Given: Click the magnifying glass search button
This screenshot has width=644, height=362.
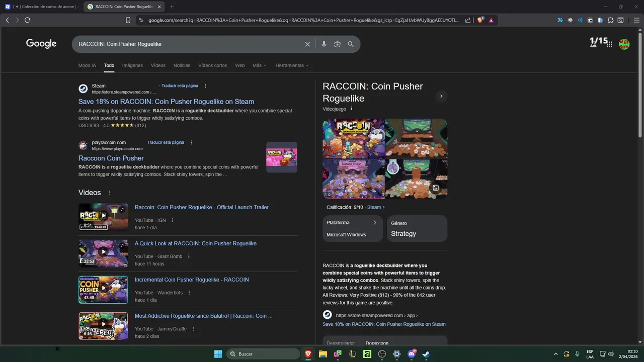Looking at the screenshot, I should click(351, 44).
